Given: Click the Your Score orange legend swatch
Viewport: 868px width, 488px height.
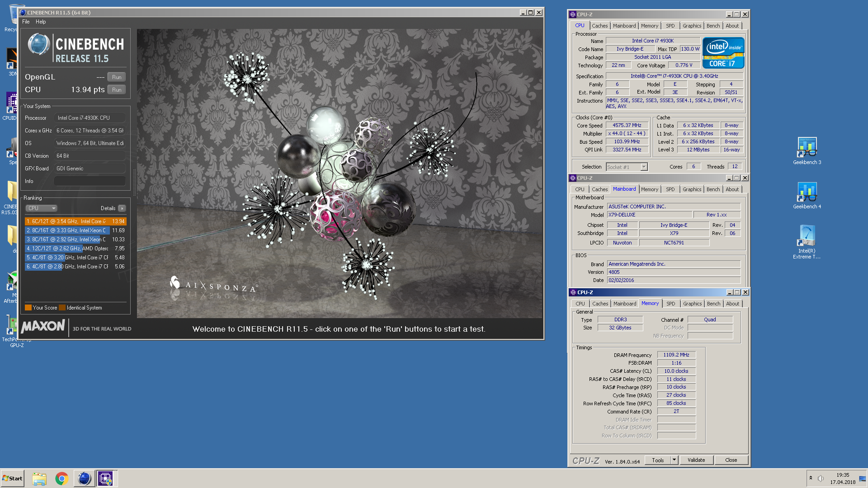Looking at the screenshot, I should pos(28,308).
